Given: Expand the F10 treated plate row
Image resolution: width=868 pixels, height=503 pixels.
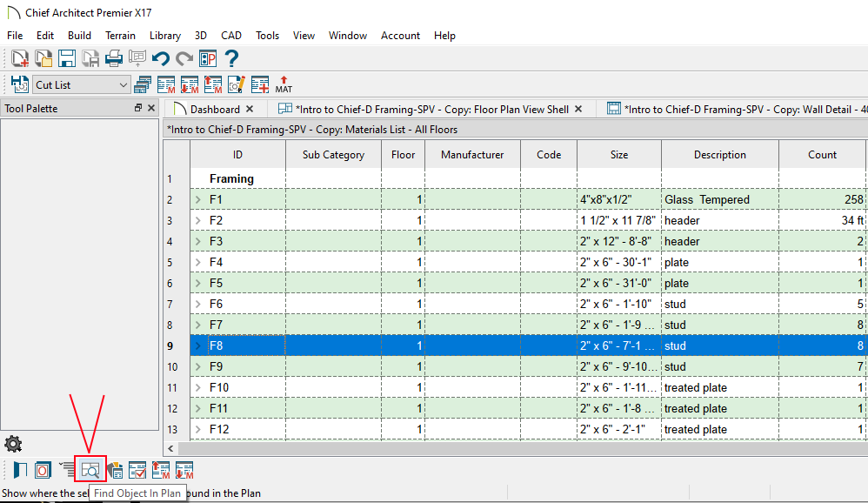Looking at the screenshot, I should [x=198, y=388].
